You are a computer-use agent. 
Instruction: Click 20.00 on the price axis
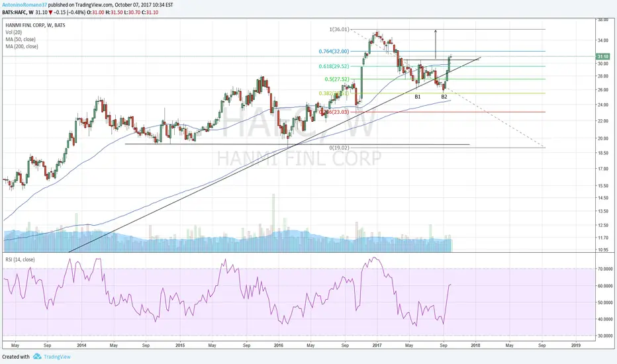click(x=603, y=138)
